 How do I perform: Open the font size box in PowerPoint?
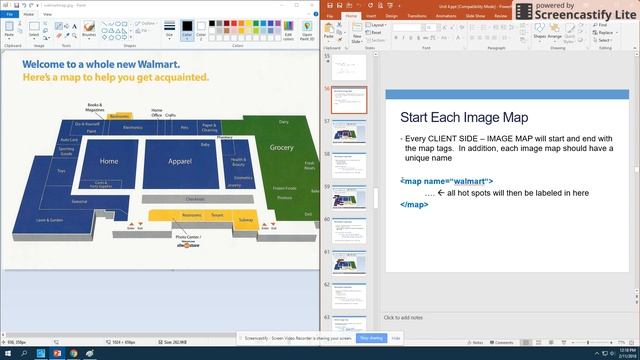tap(431, 27)
